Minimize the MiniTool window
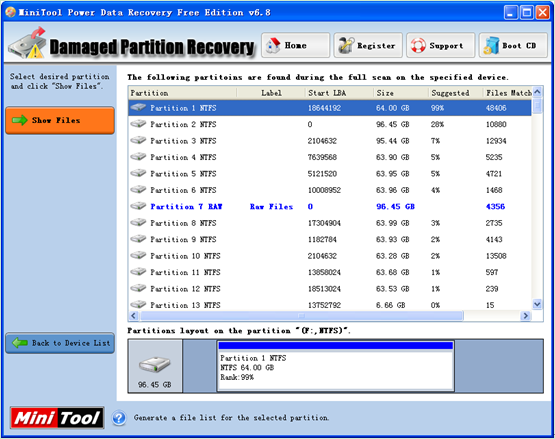This screenshot has height=439, width=555. pyautogui.click(x=510, y=13)
